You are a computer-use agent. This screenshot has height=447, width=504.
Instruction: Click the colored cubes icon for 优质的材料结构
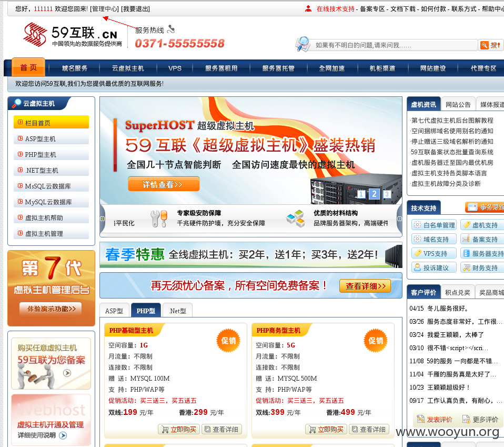point(296,218)
